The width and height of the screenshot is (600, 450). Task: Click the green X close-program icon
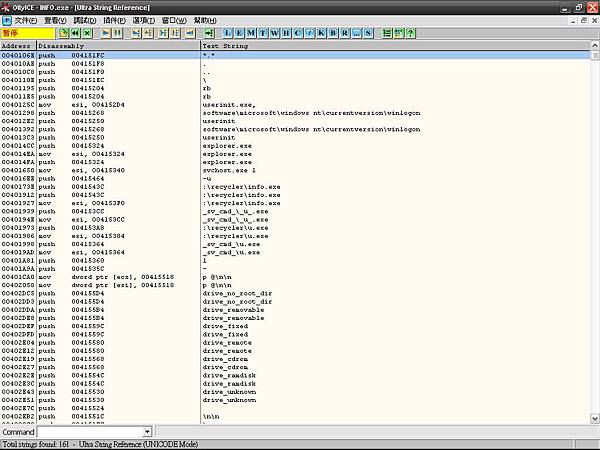tap(88, 33)
